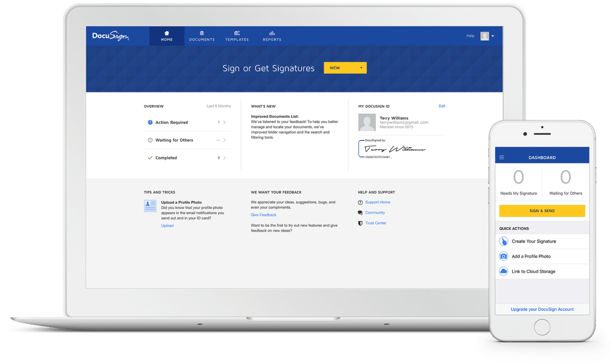Open the phone app hamburger menu
This screenshot has width=613, height=364.
[x=502, y=157]
